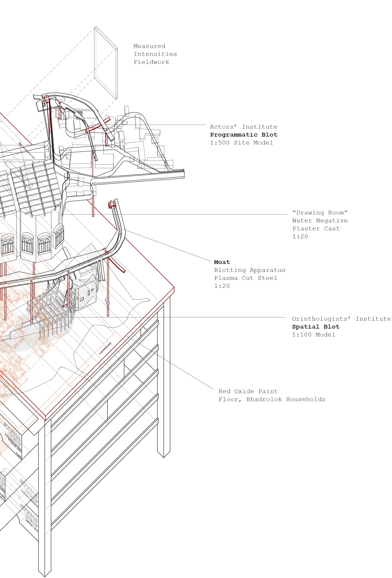This screenshot has width=392, height=578.
Task: Click the '"Drawing Room"' annotation text
Action: [320, 213]
